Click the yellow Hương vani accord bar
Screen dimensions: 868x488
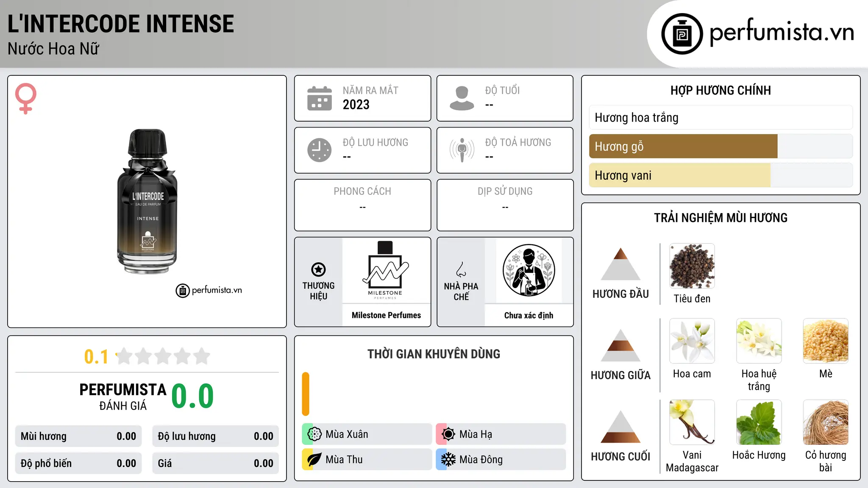tap(680, 175)
